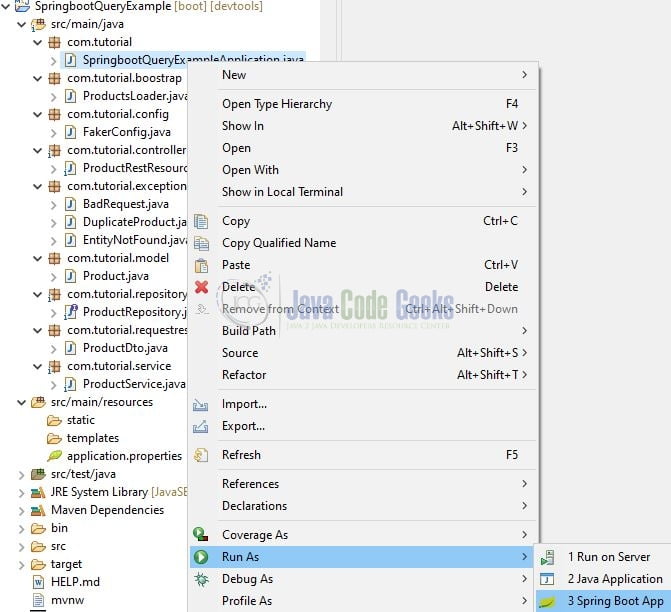
Task: Click the application.properties leaf icon
Action: (x=54, y=456)
